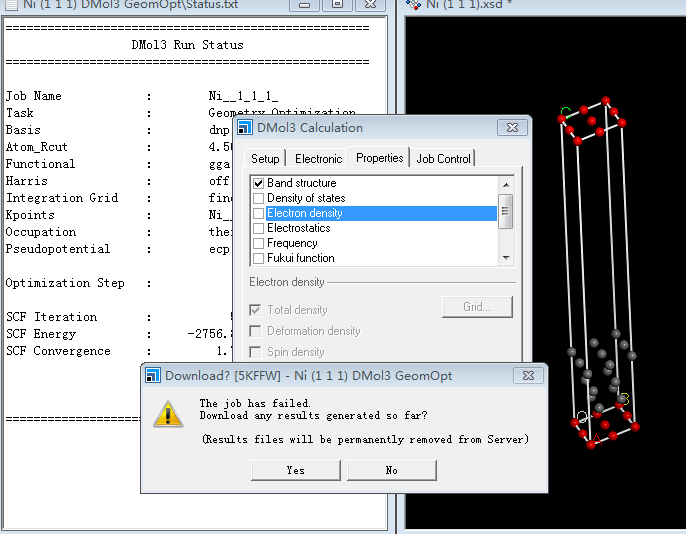Check the Frequency property checkbox
This screenshot has width=686, height=534.
259,243
